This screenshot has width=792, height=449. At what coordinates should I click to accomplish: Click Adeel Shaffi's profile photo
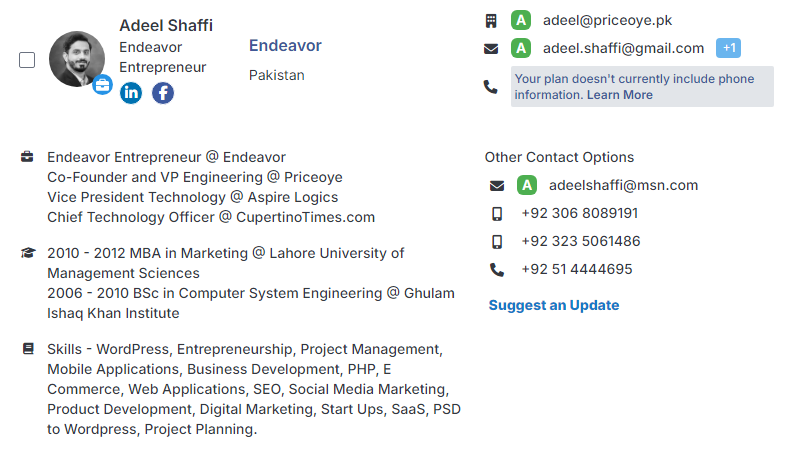pos(77,59)
